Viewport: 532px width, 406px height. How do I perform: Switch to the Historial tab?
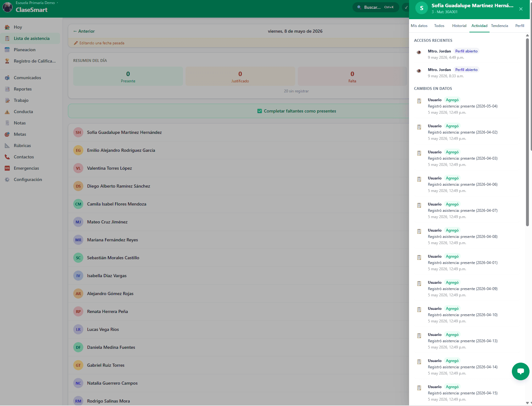459,26
